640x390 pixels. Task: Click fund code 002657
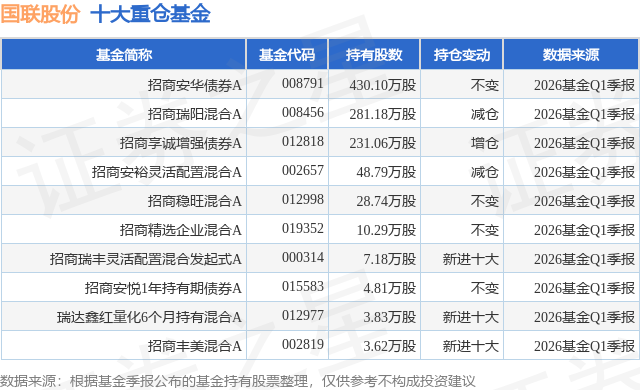pyautogui.click(x=303, y=171)
